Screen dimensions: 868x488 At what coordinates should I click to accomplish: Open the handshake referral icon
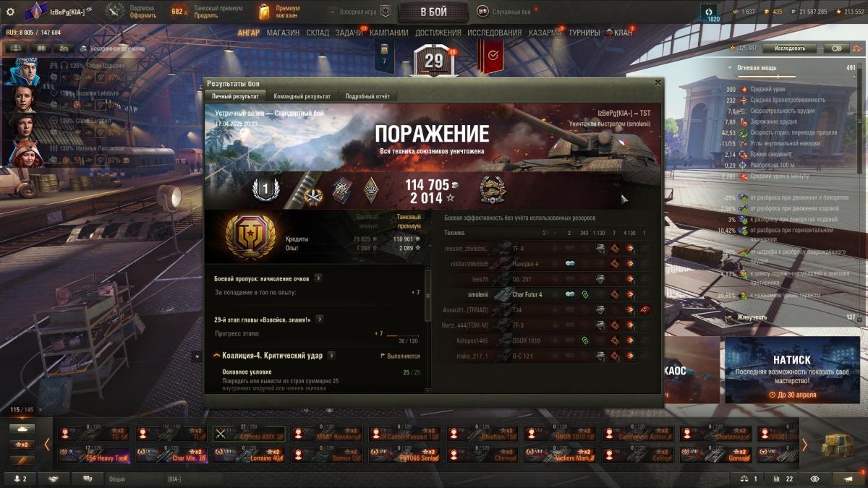point(54,479)
